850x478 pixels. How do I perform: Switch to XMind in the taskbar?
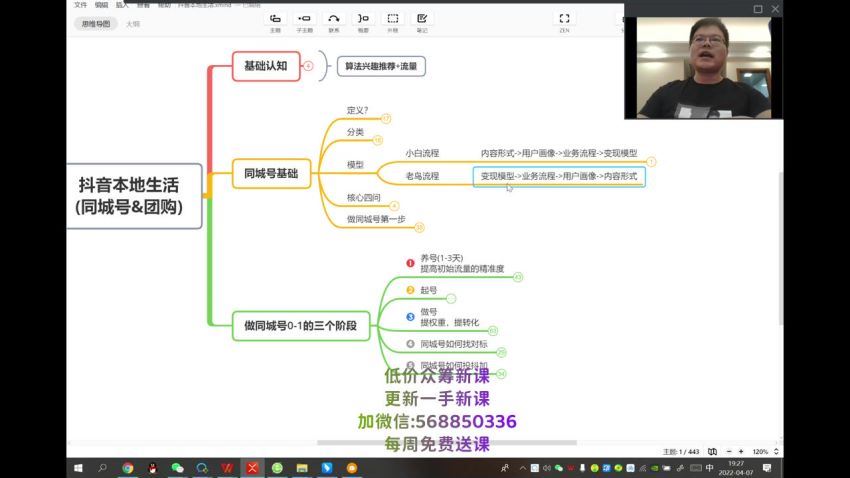point(252,468)
